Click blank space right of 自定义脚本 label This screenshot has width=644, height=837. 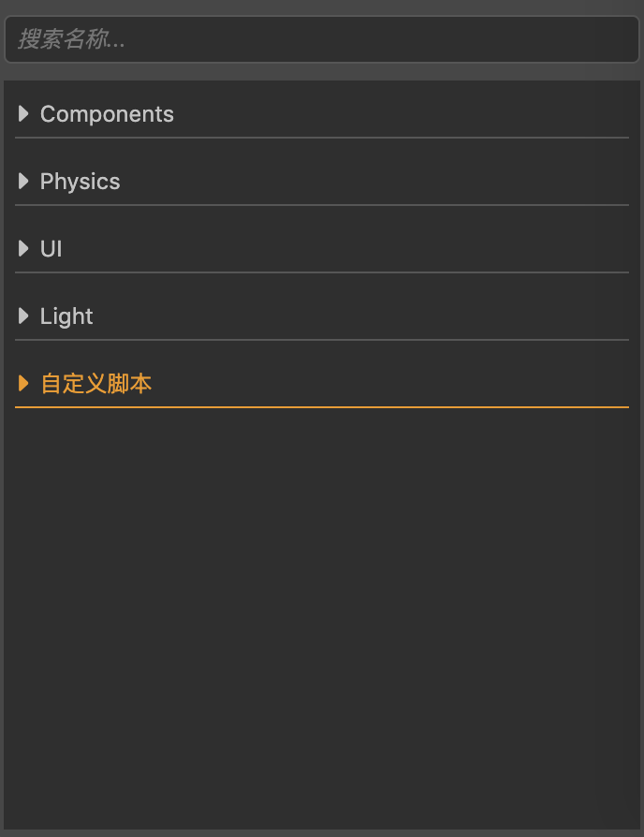393,384
